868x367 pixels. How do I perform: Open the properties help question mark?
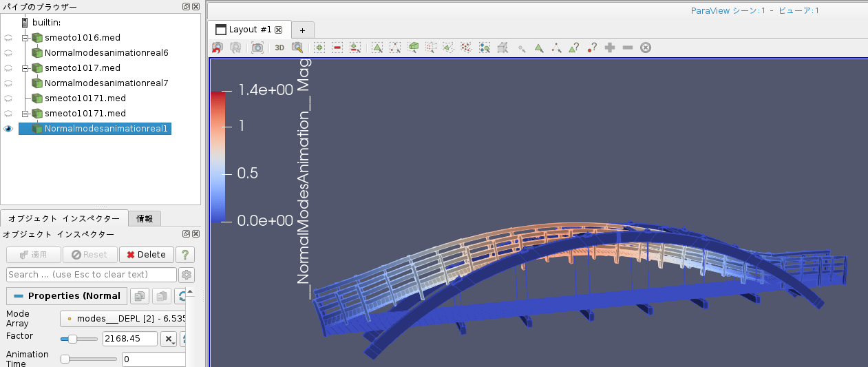tap(184, 255)
